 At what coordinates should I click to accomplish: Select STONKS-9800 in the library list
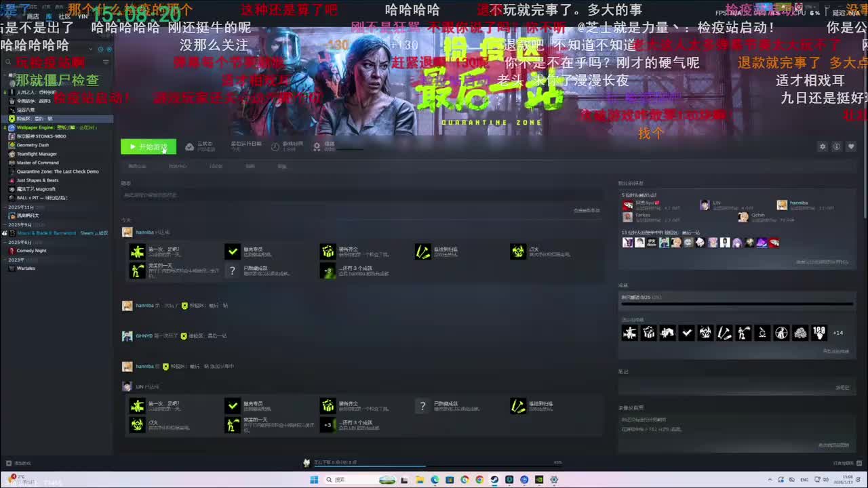click(41, 136)
